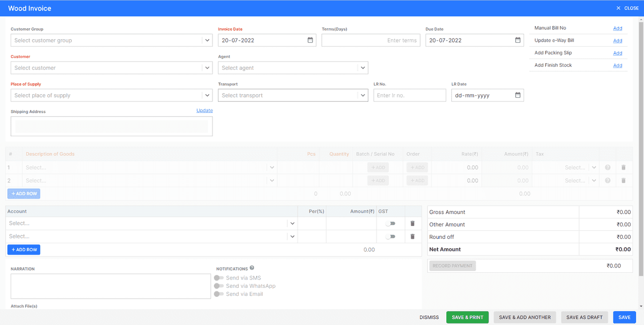
Task: Click Add link for Manual Bill No
Action: point(617,28)
